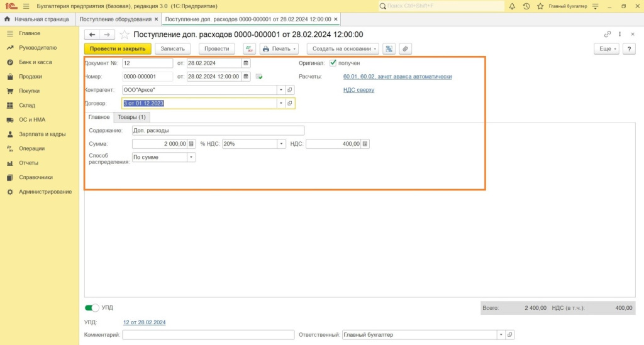
Task: Toggle the УПД switch off
Action: [x=92, y=308]
